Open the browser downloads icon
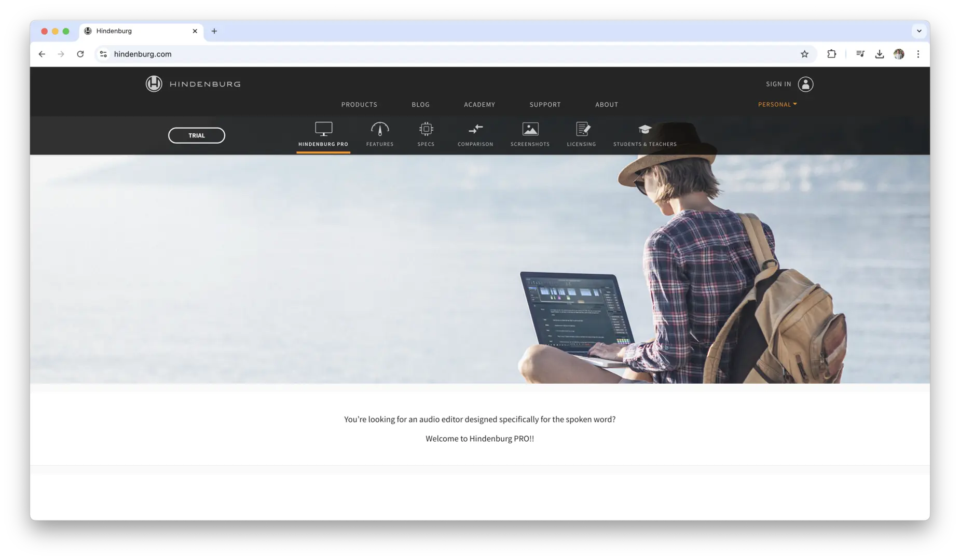Image resolution: width=960 pixels, height=560 pixels. (879, 54)
